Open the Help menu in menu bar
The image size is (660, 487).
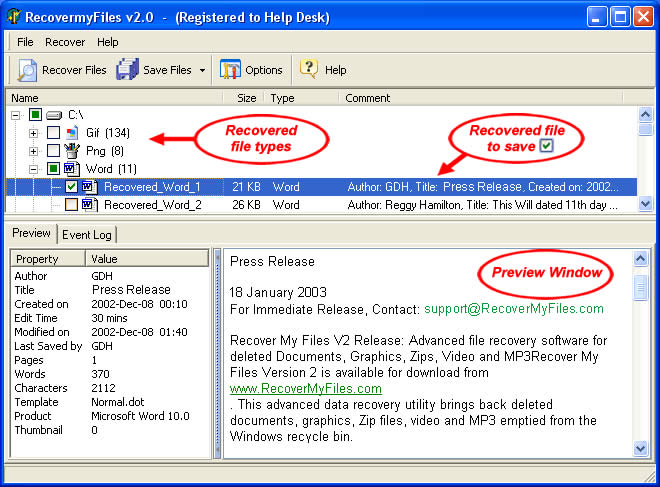coord(108,42)
